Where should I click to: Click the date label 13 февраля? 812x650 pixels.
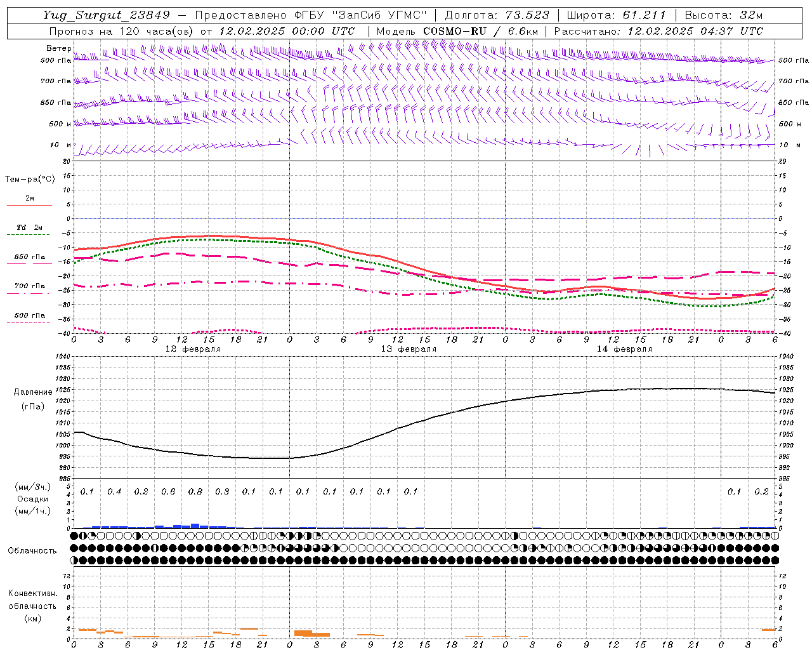click(409, 349)
